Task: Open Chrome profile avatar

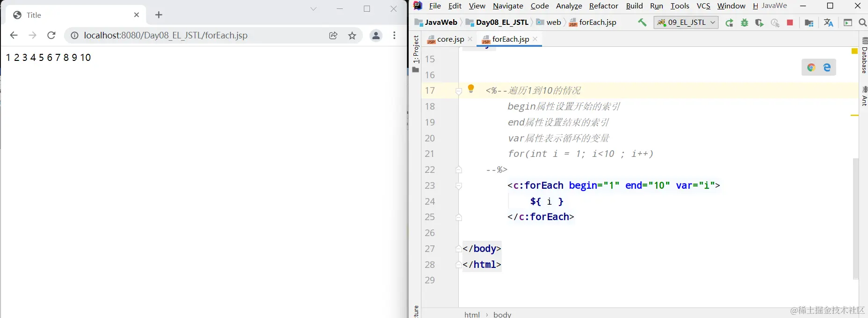Action: (376, 35)
